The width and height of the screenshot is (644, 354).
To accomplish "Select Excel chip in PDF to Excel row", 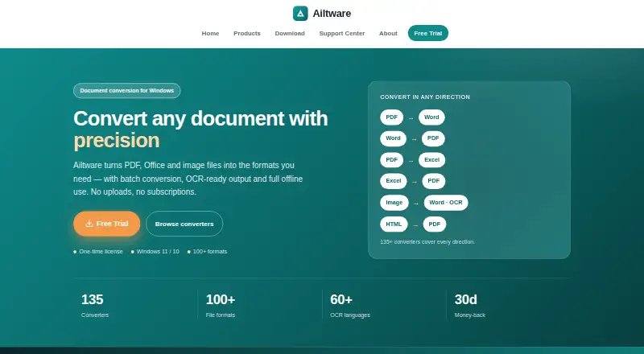I will tap(431, 160).
